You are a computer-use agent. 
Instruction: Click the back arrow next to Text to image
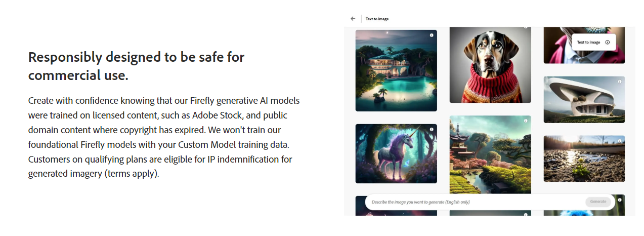coord(353,19)
